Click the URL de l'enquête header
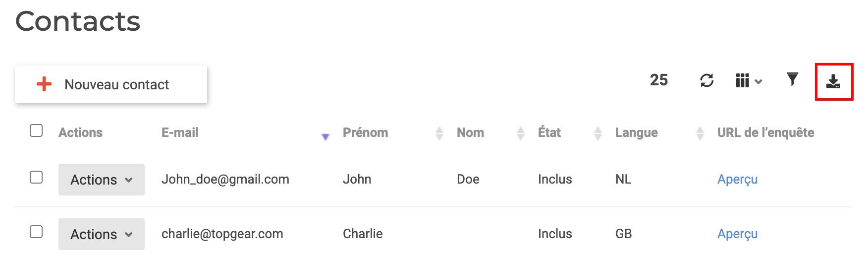Viewport: 868px width, 257px height. [765, 132]
